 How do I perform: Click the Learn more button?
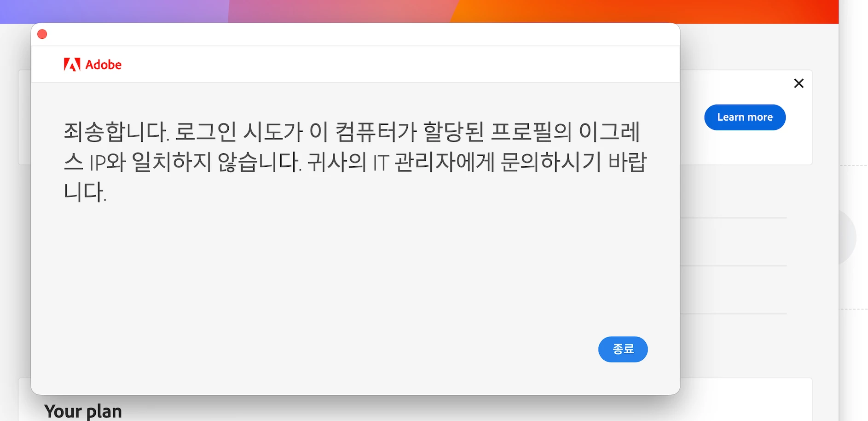coord(745,117)
